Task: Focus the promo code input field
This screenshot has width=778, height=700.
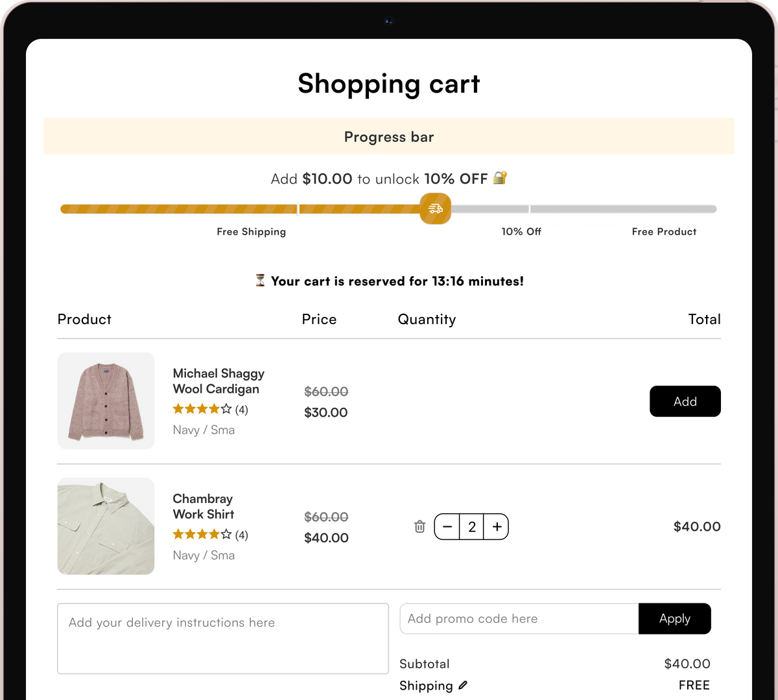Action: coord(519,619)
